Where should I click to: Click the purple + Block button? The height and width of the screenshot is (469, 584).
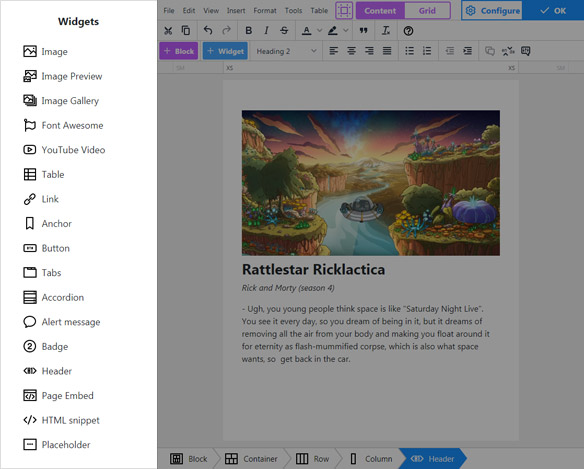tap(179, 51)
